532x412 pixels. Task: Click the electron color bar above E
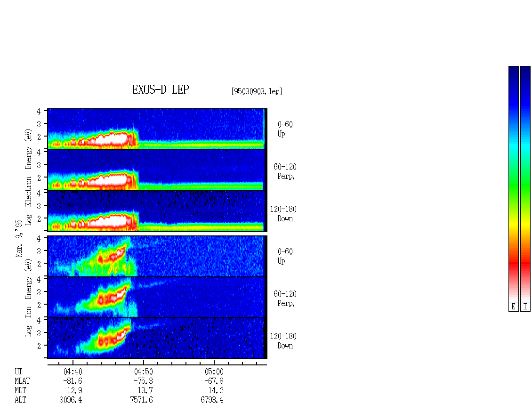pos(513,184)
